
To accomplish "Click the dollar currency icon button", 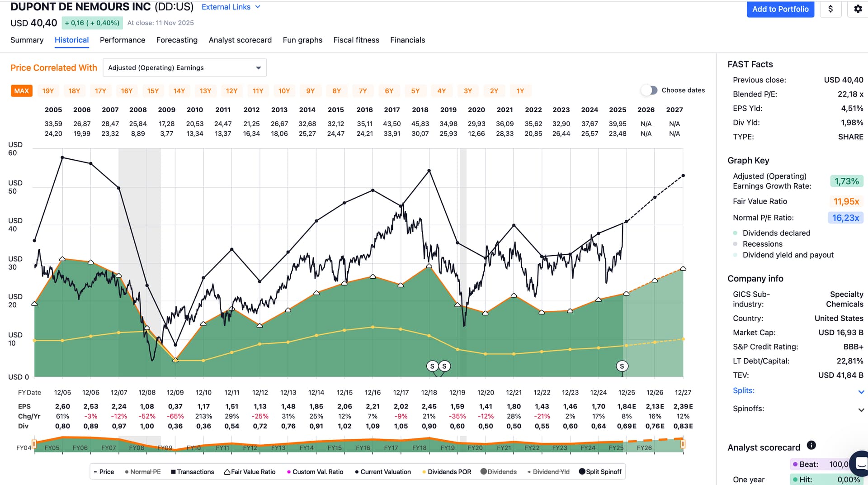I will pyautogui.click(x=830, y=9).
